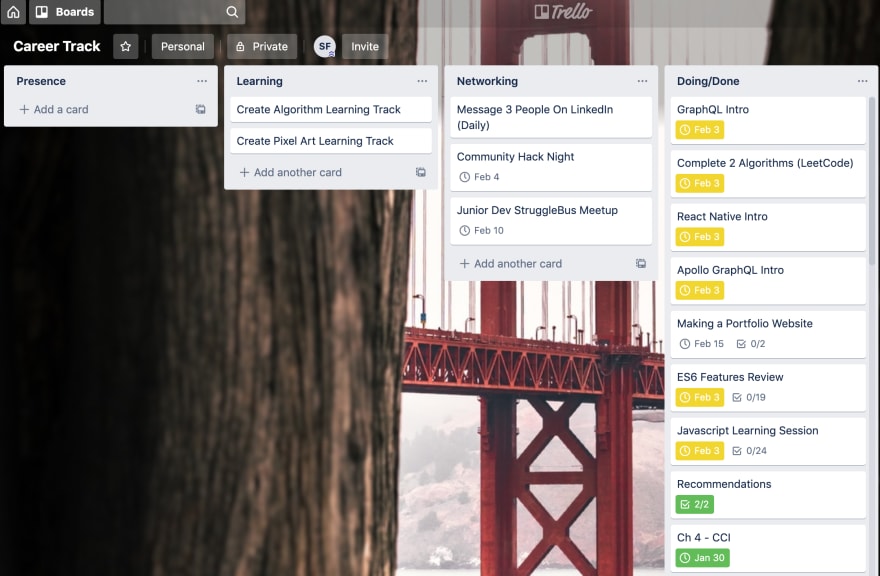Open the SF member avatar
880x576 pixels.
pos(324,47)
